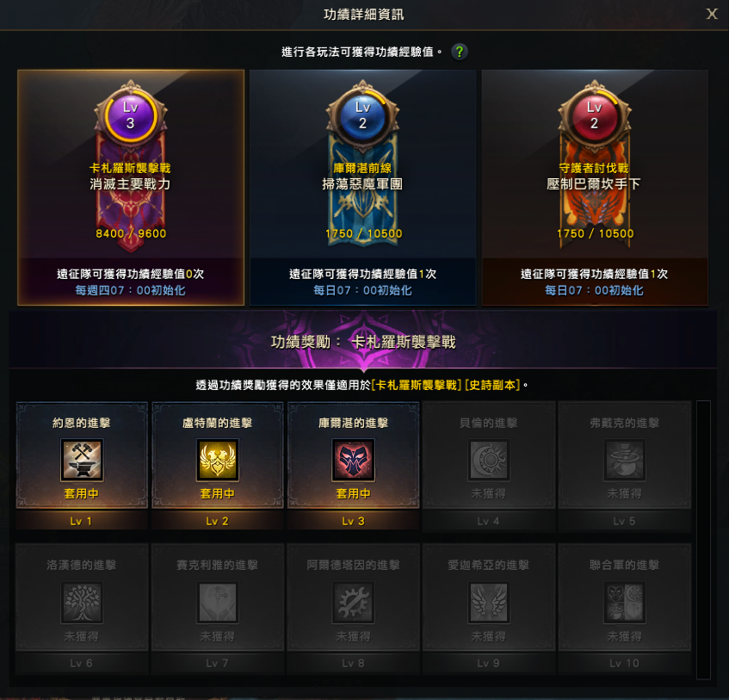Click the locked 阿爾德塔因的進擊 gear icon
Viewport: 729px width, 700px height.
click(x=354, y=603)
